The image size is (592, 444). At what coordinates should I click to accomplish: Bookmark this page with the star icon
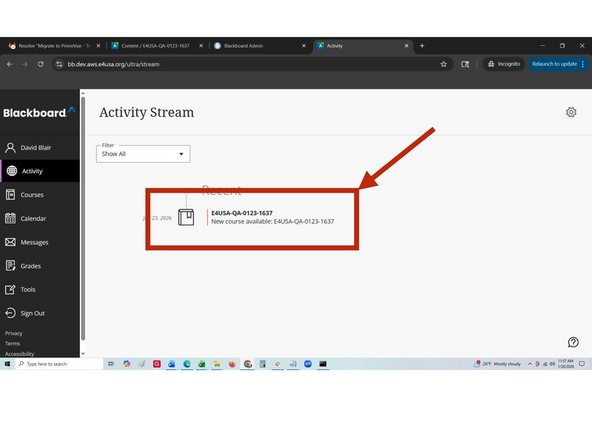[444, 64]
